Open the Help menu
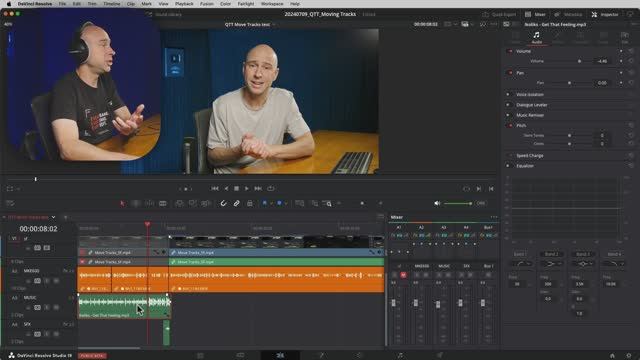640x360 pixels. (295, 4)
